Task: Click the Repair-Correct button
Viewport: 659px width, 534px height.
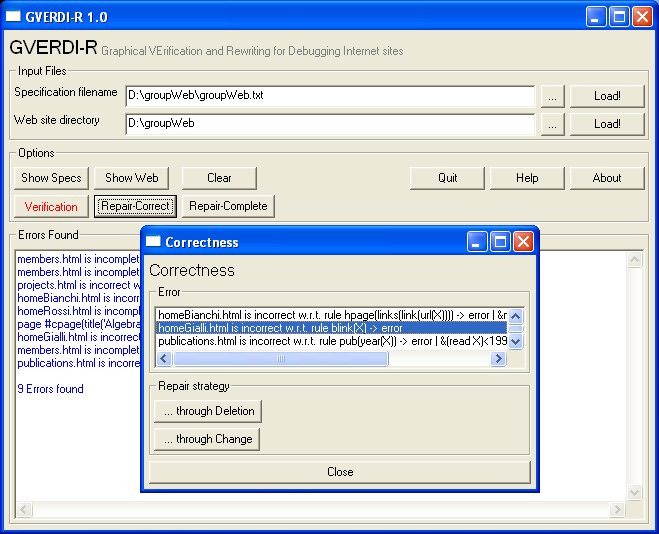Action: pos(135,206)
